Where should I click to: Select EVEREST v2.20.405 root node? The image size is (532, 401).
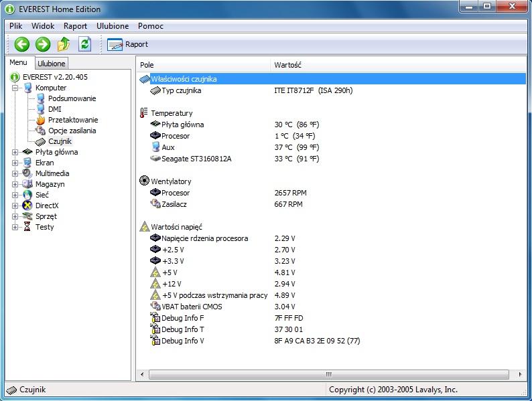[55, 77]
